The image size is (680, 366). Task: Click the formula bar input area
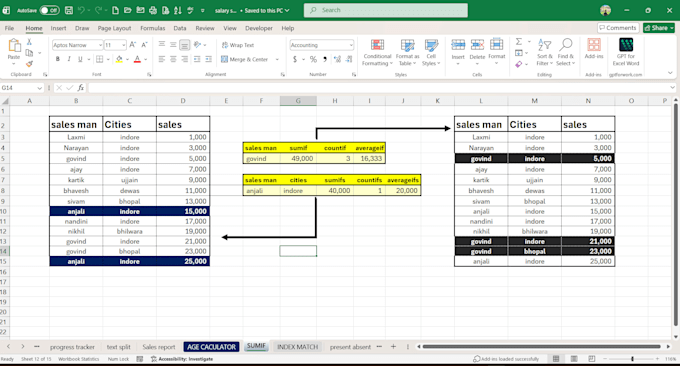click(x=378, y=88)
